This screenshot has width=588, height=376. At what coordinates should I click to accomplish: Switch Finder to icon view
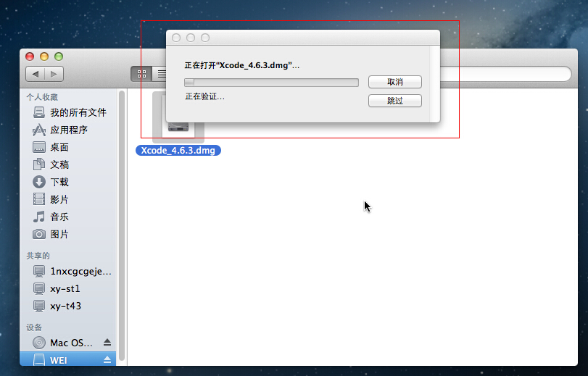point(141,74)
